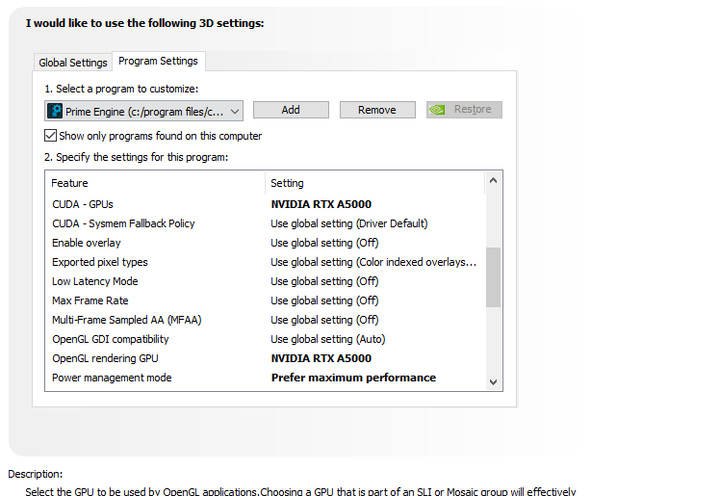Click scrollbar up arrow in settings list
720x496 pixels.
tap(492, 181)
